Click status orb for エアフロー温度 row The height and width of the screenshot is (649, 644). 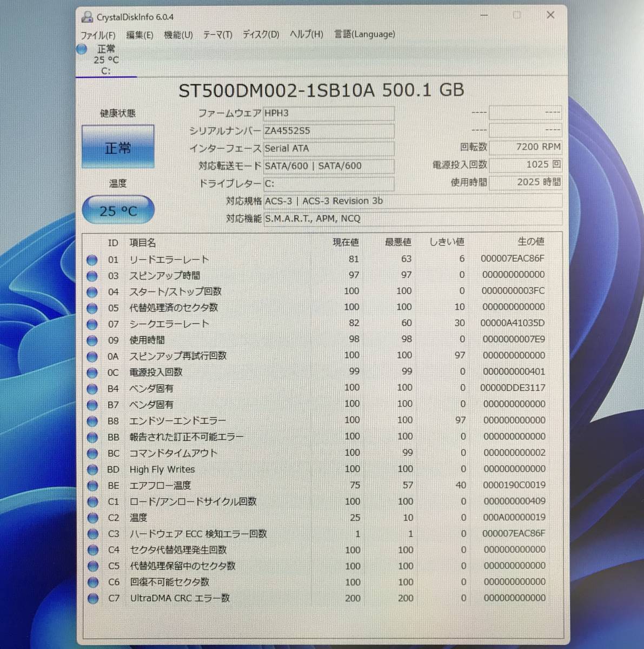tap(92, 486)
